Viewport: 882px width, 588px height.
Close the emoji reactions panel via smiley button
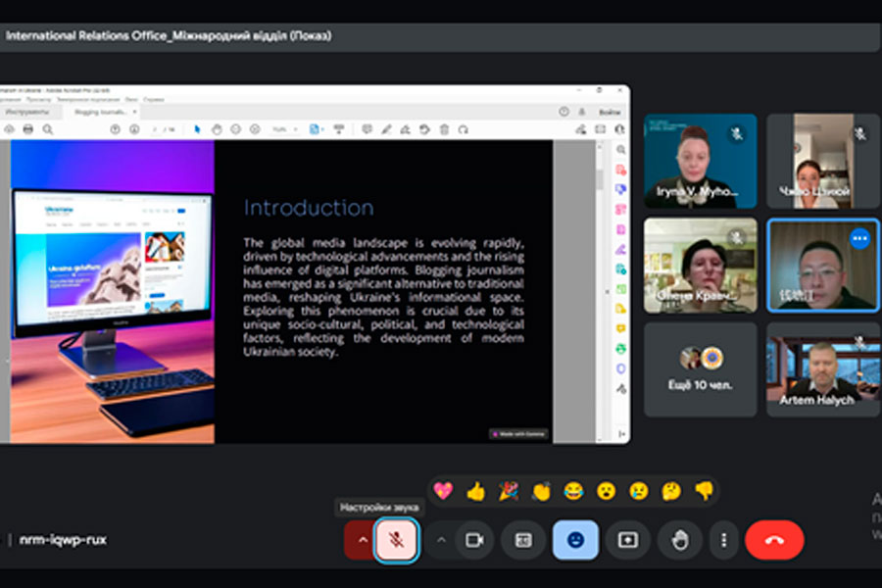coord(575,540)
